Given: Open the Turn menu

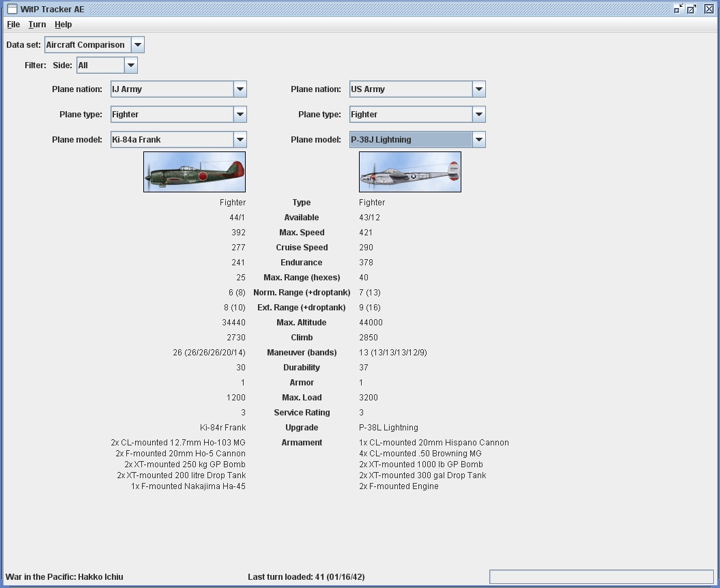Looking at the screenshot, I should (x=37, y=25).
